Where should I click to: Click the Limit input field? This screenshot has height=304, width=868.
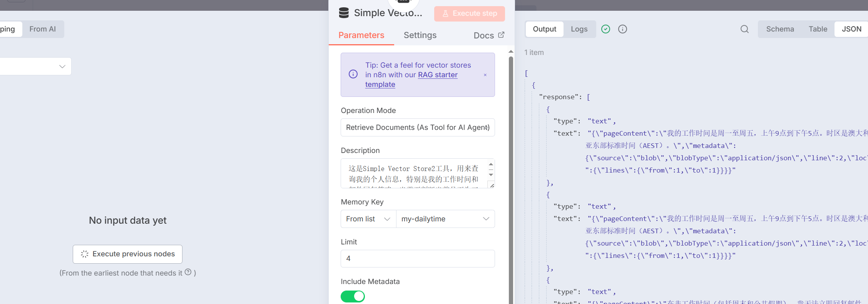(417, 259)
